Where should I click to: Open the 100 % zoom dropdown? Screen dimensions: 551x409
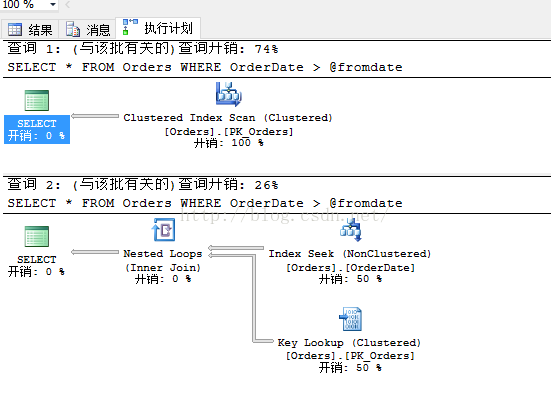pyautogui.click(x=53, y=5)
